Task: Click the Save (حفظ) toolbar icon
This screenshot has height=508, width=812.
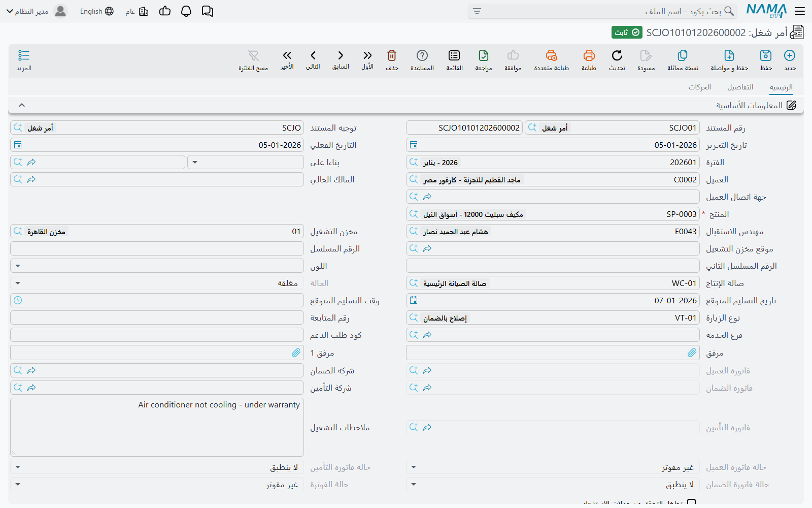Action: pyautogui.click(x=766, y=55)
